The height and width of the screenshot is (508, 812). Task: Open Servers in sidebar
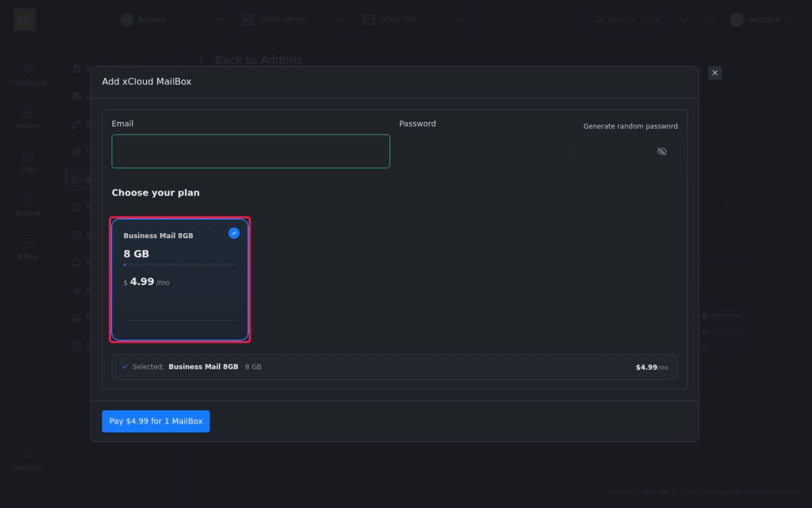pos(28,119)
